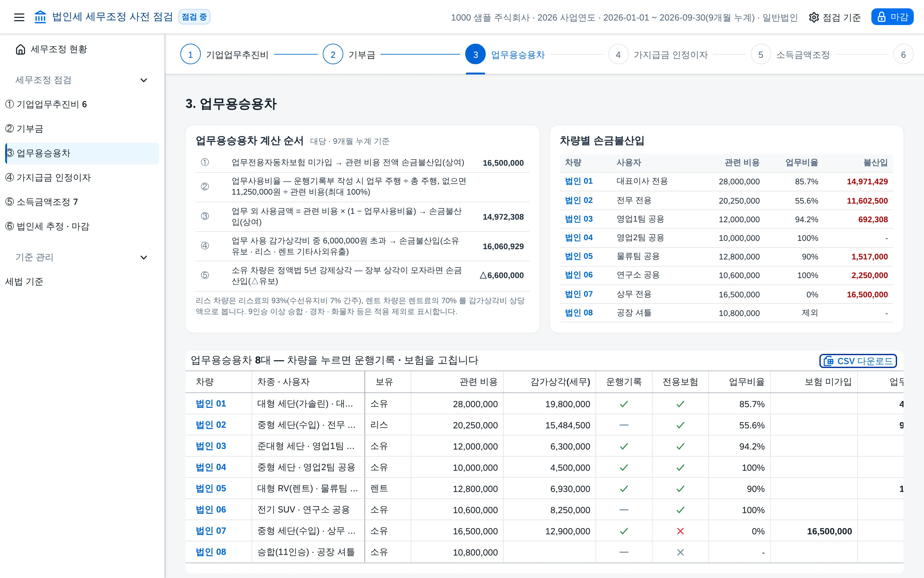Click the 운행기록 dash for 법인 02
Screen dimensions: 924x578
coord(624,425)
